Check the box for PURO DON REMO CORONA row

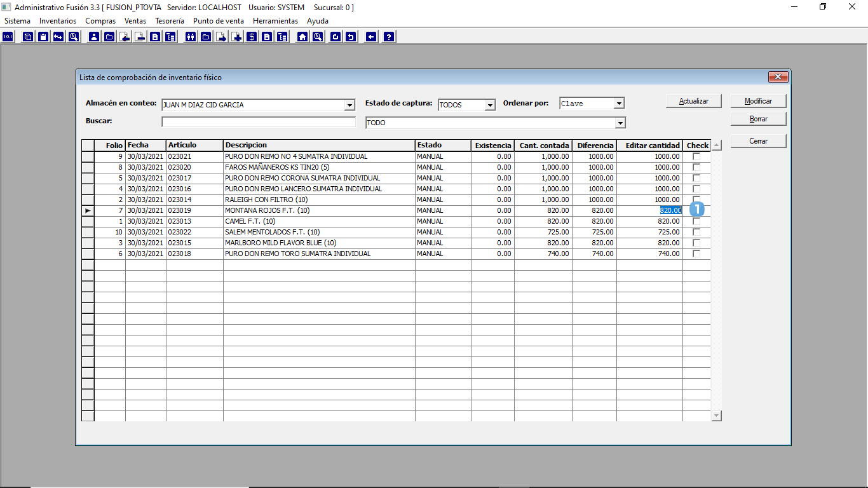click(696, 178)
